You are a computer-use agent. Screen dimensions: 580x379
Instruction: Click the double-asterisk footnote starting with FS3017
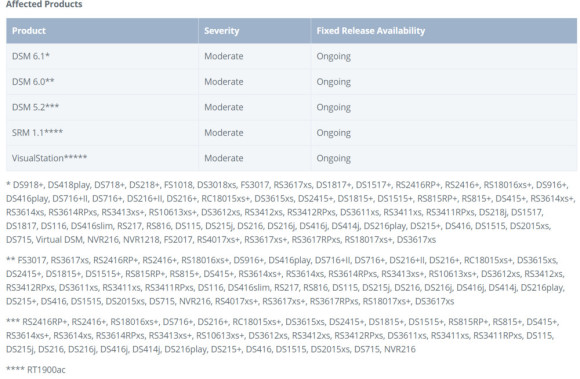(x=286, y=281)
